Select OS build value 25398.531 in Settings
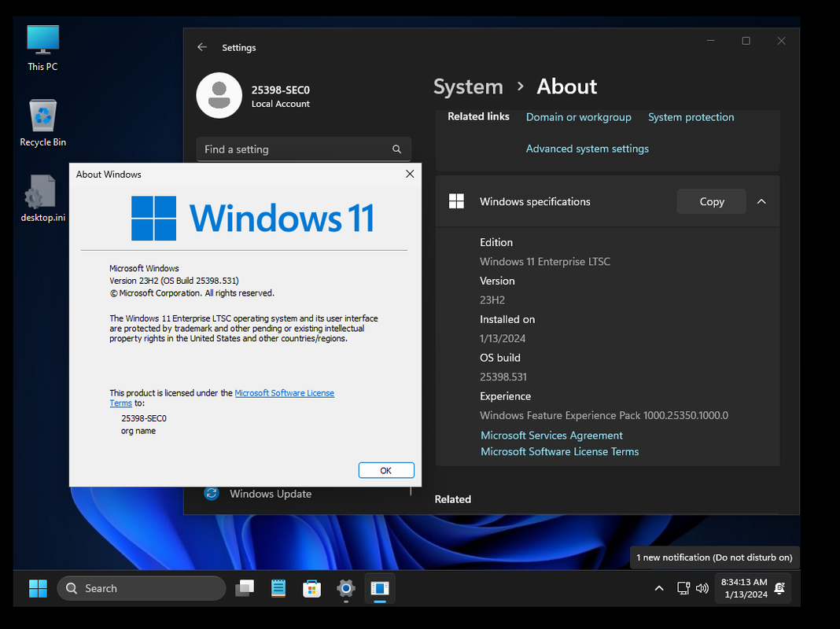840x629 pixels. pyautogui.click(x=503, y=377)
